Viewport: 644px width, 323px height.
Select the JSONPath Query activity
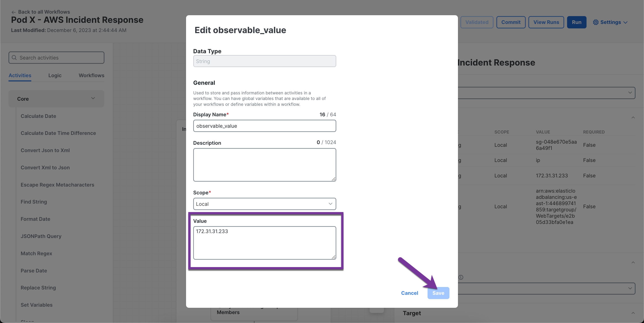(x=41, y=236)
